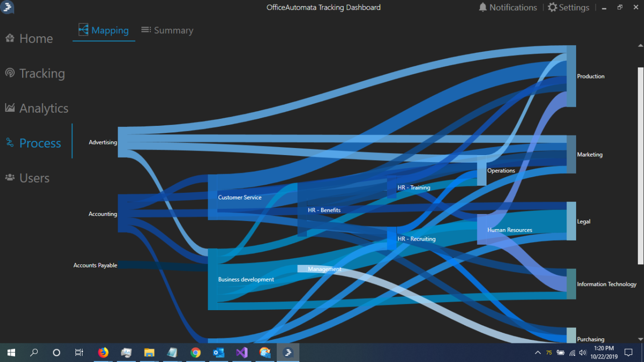The image size is (644, 362).
Task: Click the window title OfficeAutomata Tracking Dashboard
Action: click(324, 8)
